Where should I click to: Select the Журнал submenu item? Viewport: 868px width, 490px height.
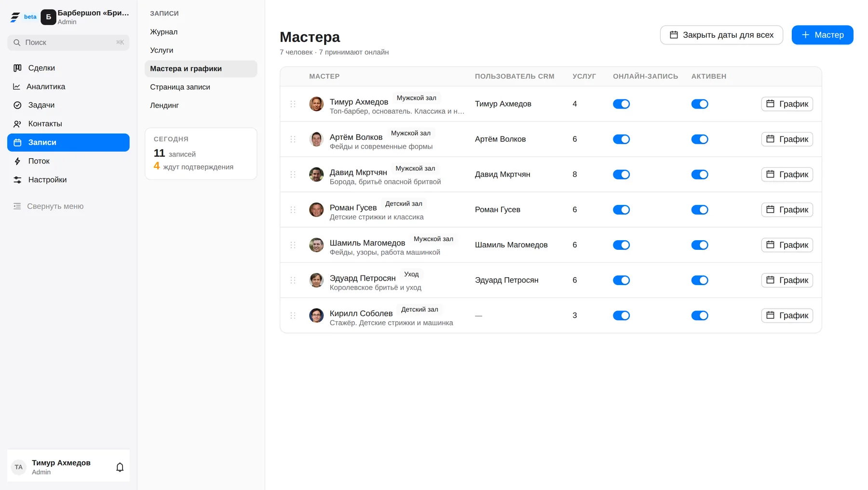[201, 32]
